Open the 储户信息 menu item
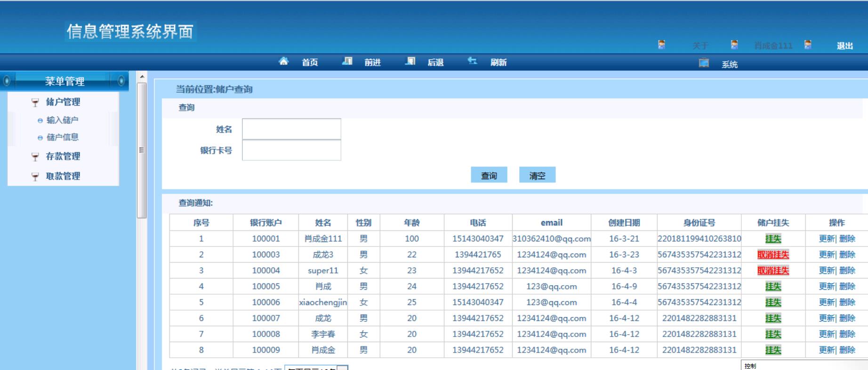868x370 pixels. [x=62, y=138]
